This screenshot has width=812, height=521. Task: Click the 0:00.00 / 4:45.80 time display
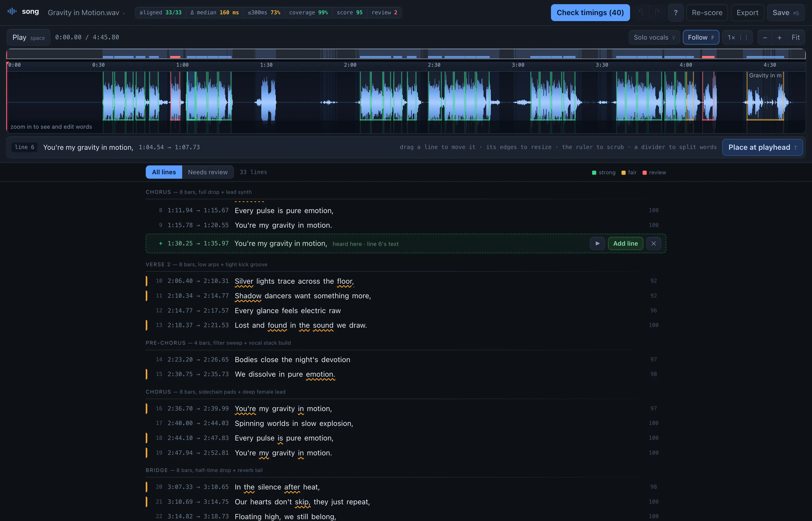[x=87, y=37]
